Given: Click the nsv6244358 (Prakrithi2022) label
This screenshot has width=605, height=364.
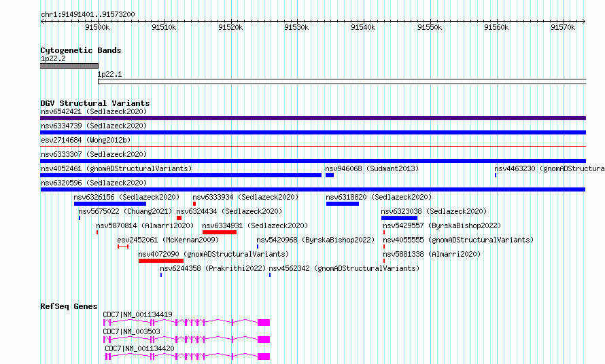Looking at the screenshot, I should click(x=213, y=268).
